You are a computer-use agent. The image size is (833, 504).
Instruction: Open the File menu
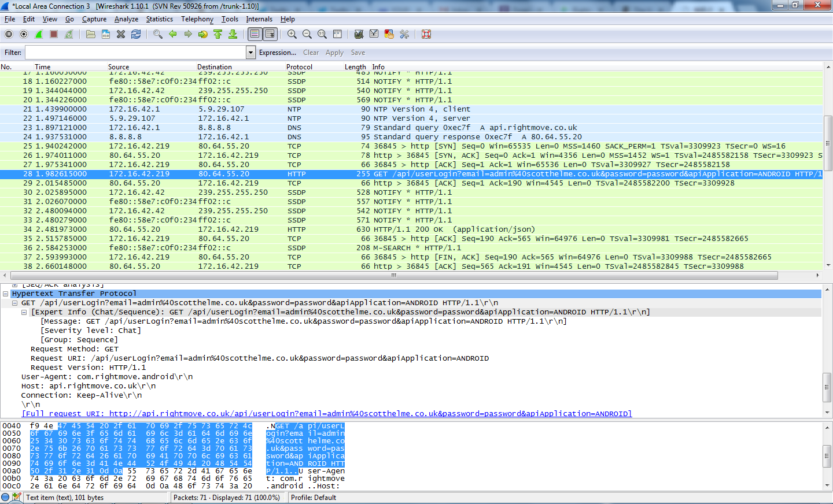tap(10, 19)
